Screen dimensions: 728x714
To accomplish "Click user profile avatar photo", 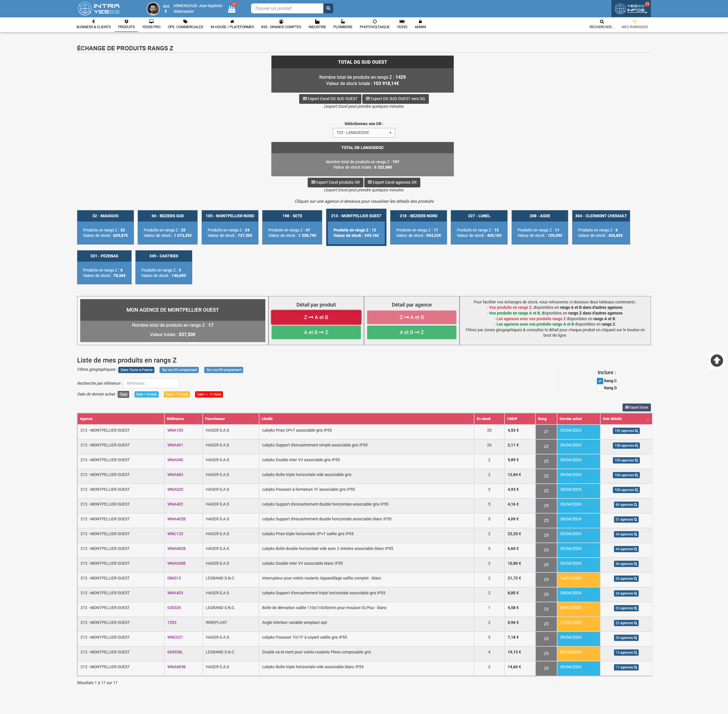I will click(x=153, y=8).
